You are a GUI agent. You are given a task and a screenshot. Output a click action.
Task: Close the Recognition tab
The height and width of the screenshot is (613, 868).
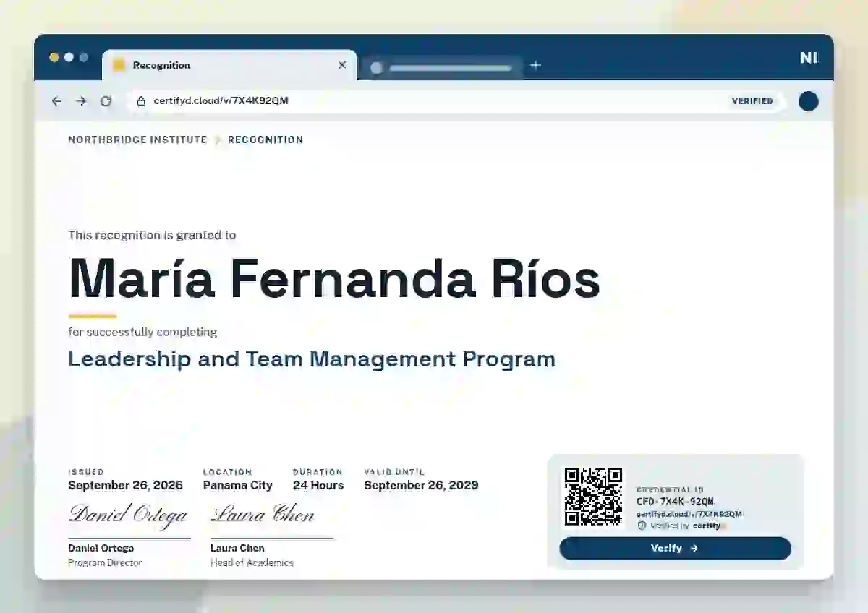coord(342,65)
